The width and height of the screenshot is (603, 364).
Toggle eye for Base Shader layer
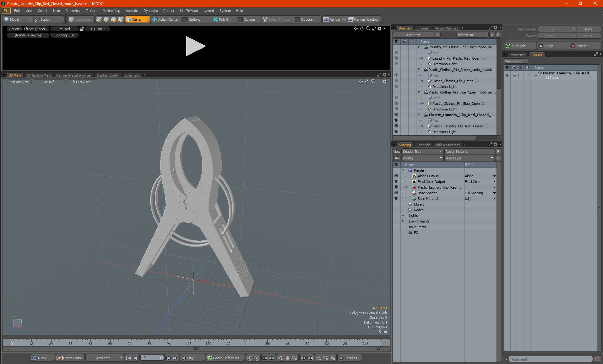[x=396, y=193]
